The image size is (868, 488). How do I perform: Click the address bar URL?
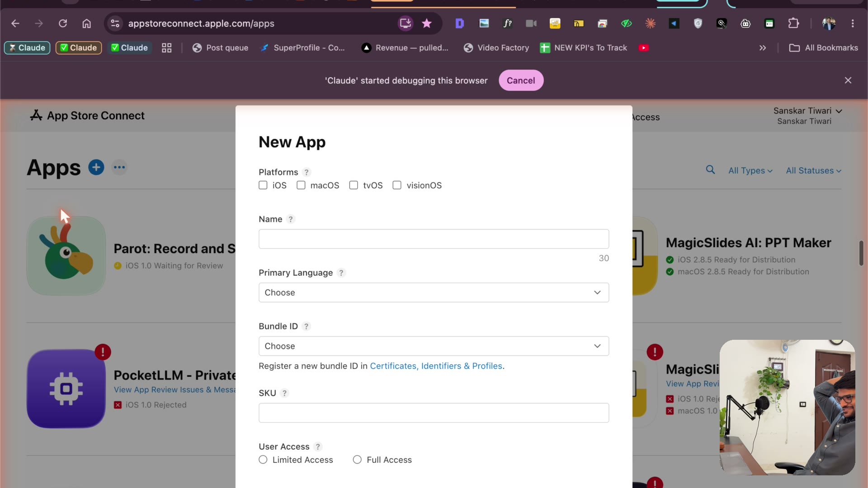pos(201,23)
